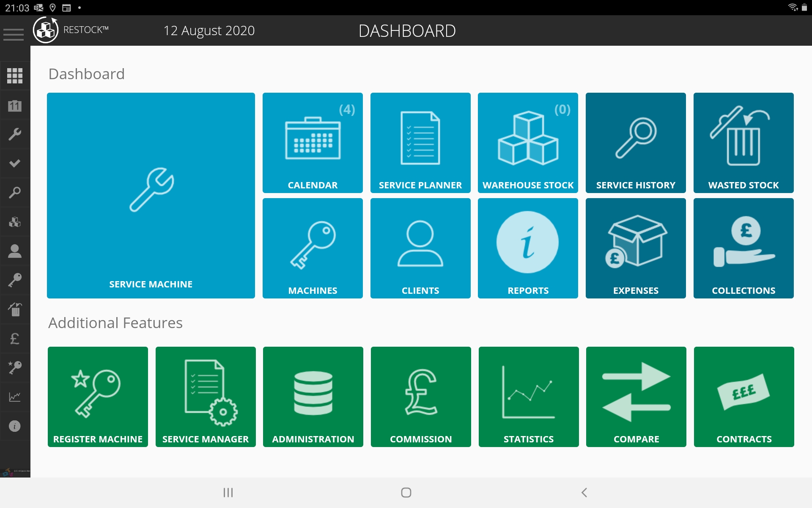Open the Reports info tile

tap(528, 248)
